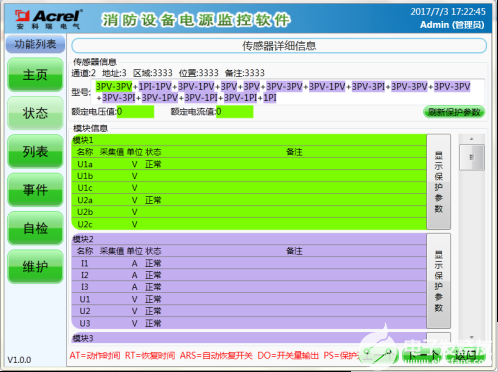This screenshot has height=372, width=498.
Task: Select the U2a row in 模块1
Action: (x=249, y=200)
